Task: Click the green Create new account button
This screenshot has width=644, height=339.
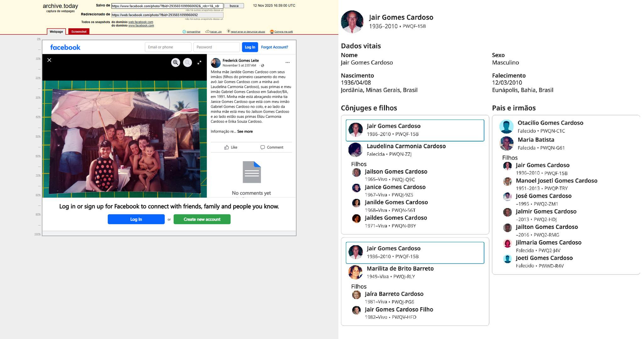Action: pyautogui.click(x=202, y=219)
